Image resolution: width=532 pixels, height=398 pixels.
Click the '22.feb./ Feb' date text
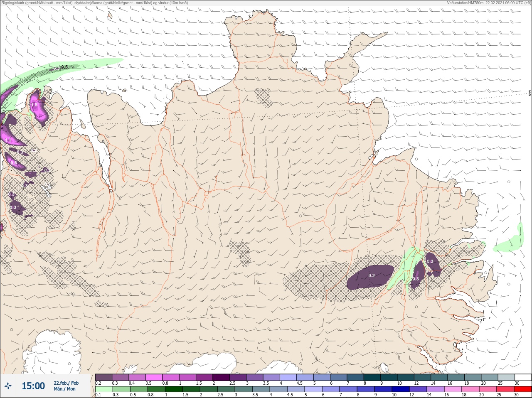(66, 383)
